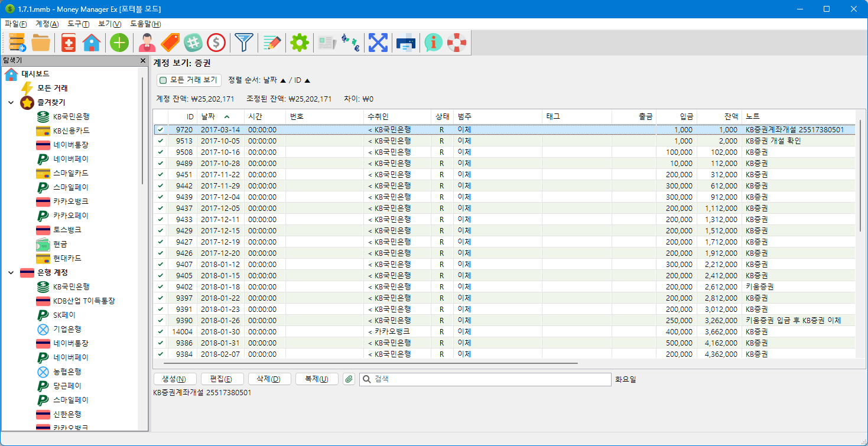
Task: Click the paperclip attachment icon
Action: click(349, 379)
